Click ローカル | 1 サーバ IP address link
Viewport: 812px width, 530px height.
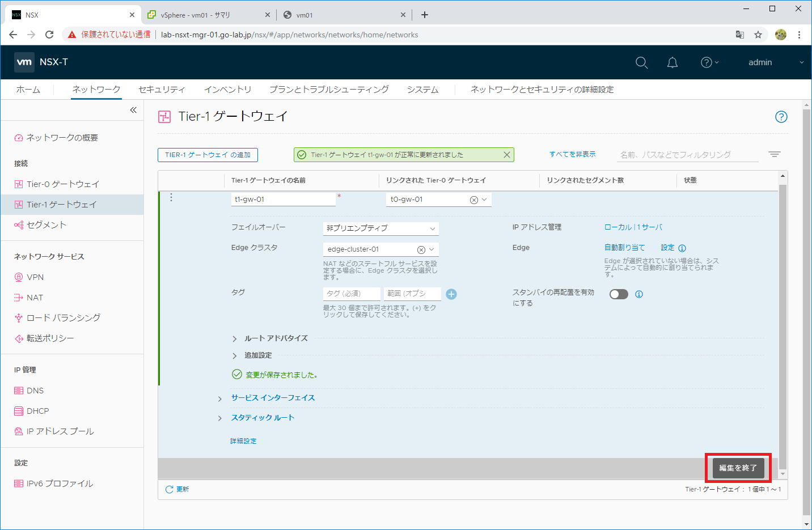pos(633,227)
